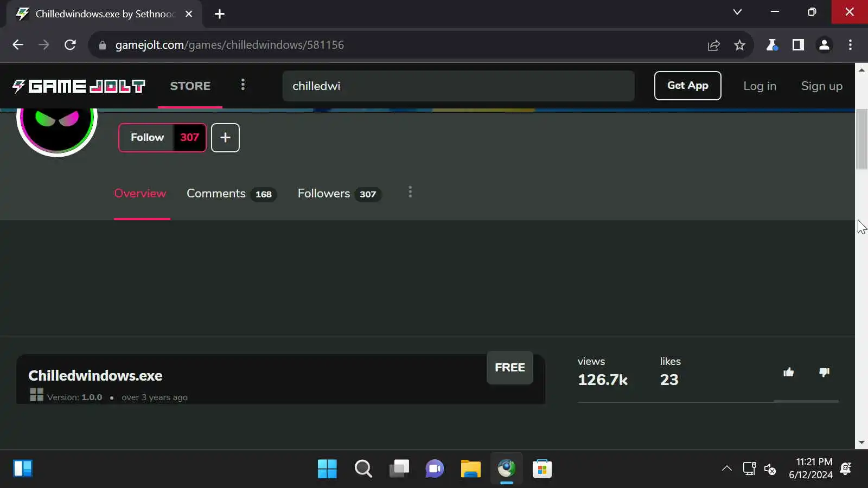Viewport: 868px width, 488px height.
Task: Add game to a collection with plus button
Action: pyautogui.click(x=225, y=138)
